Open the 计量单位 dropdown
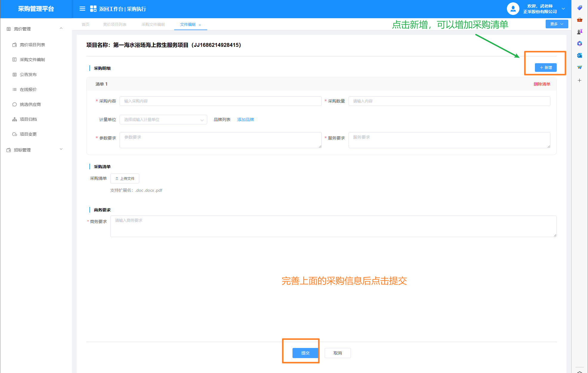The width and height of the screenshot is (588, 373). [163, 120]
